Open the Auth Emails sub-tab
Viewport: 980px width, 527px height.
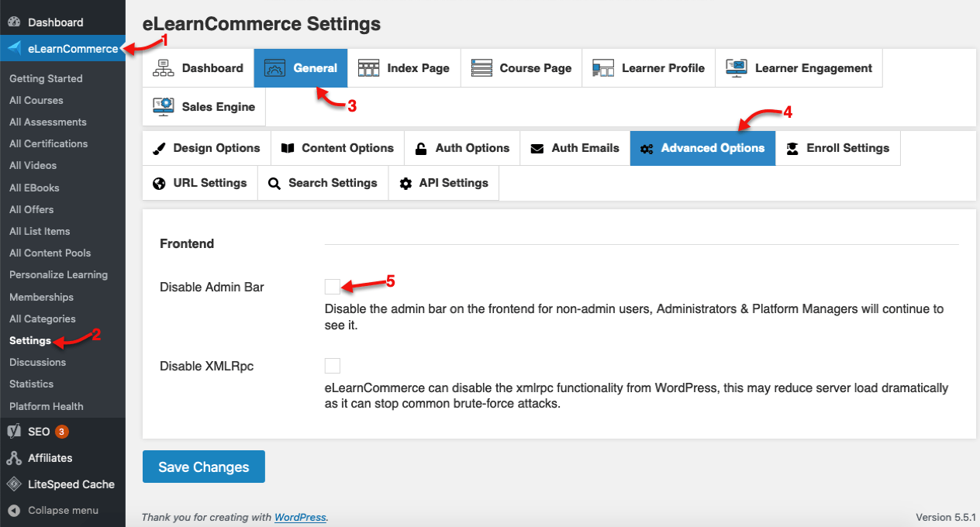click(575, 148)
